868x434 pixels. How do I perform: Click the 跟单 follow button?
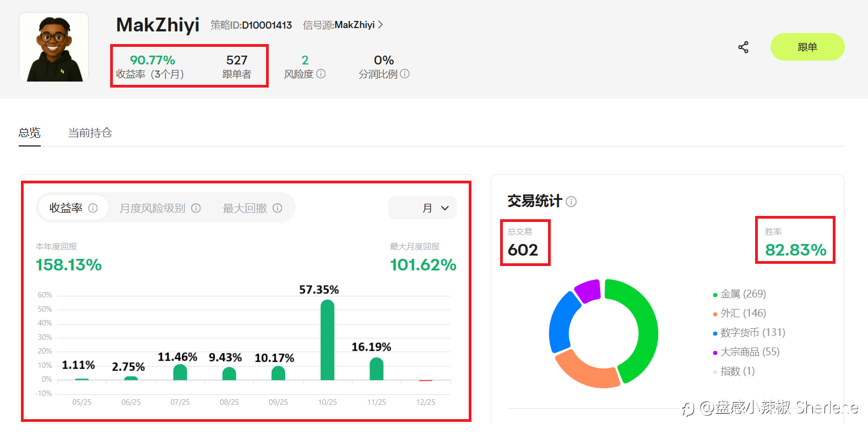(x=807, y=47)
